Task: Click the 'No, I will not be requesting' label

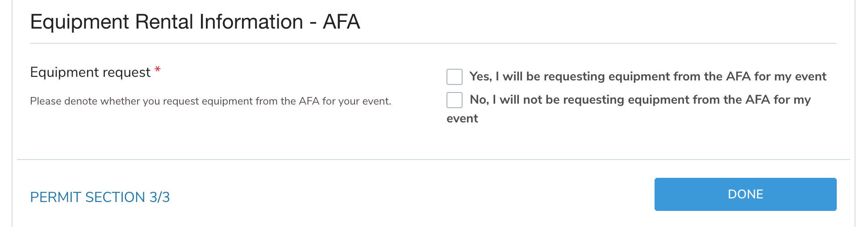Action: click(x=640, y=100)
